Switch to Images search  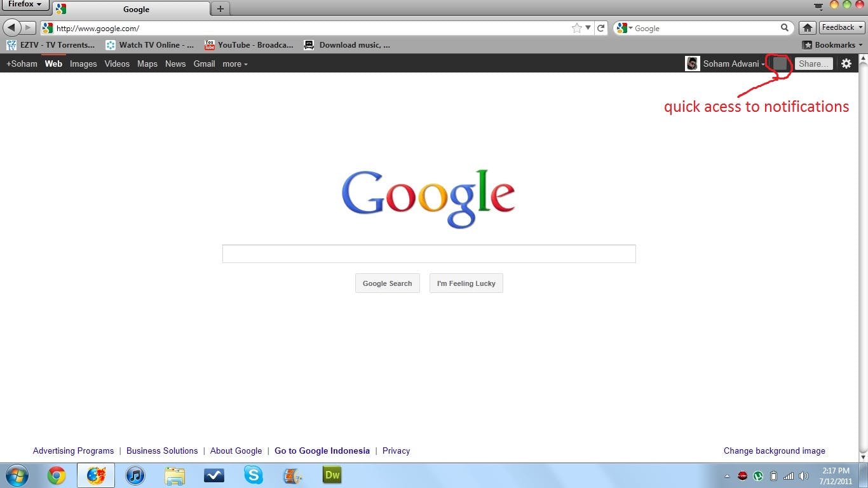pyautogui.click(x=83, y=64)
